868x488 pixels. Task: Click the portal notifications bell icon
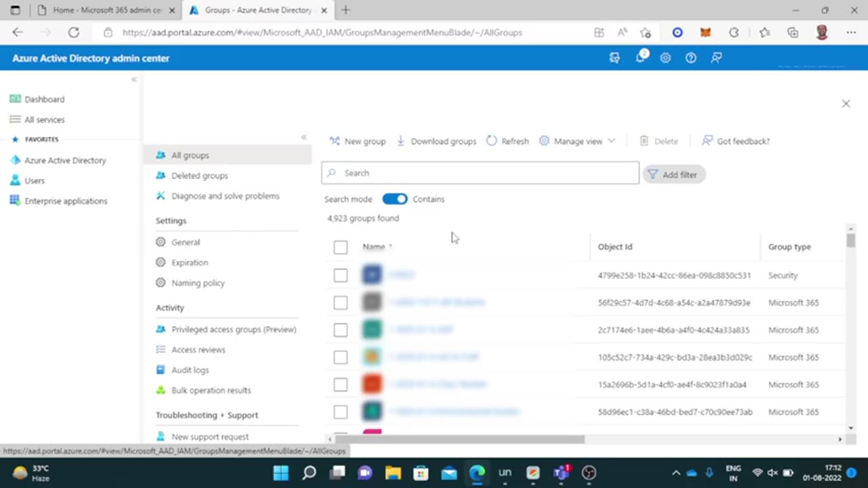click(x=640, y=58)
